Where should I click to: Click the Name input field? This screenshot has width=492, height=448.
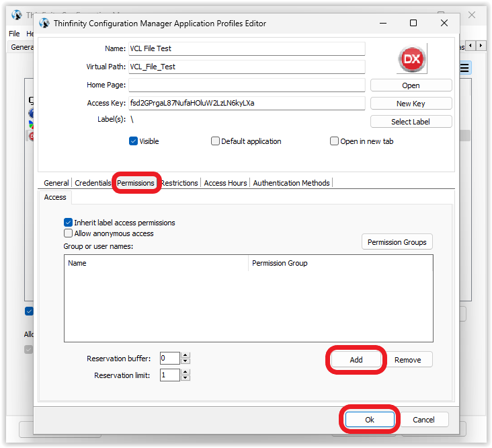click(247, 48)
